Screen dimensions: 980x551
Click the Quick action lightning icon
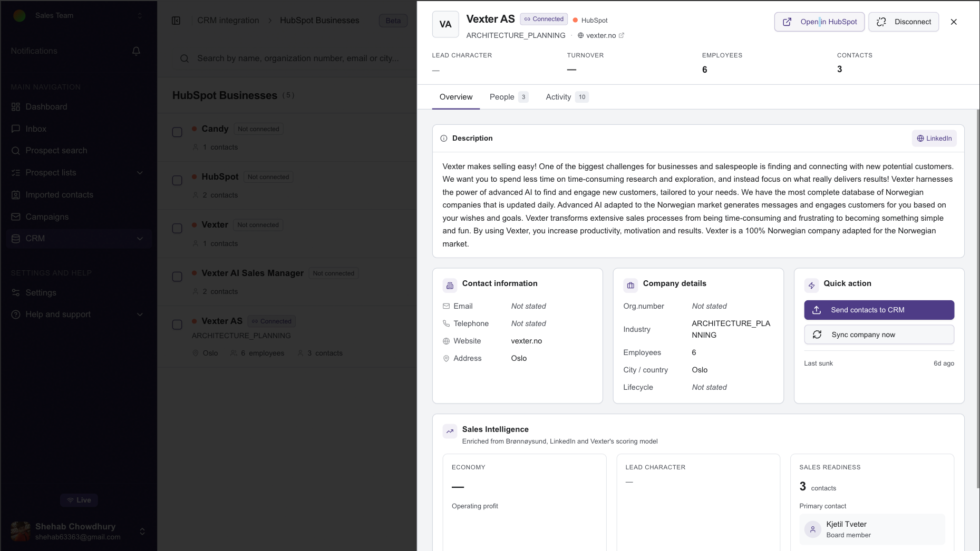pyautogui.click(x=812, y=286)
